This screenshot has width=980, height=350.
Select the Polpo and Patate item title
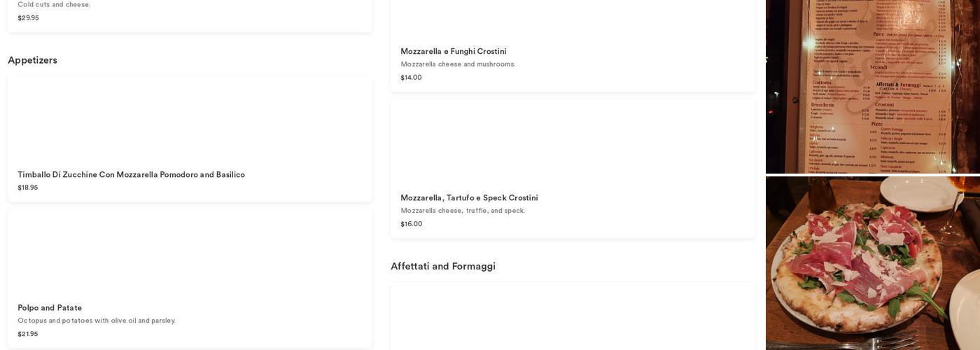pos(50,308)
